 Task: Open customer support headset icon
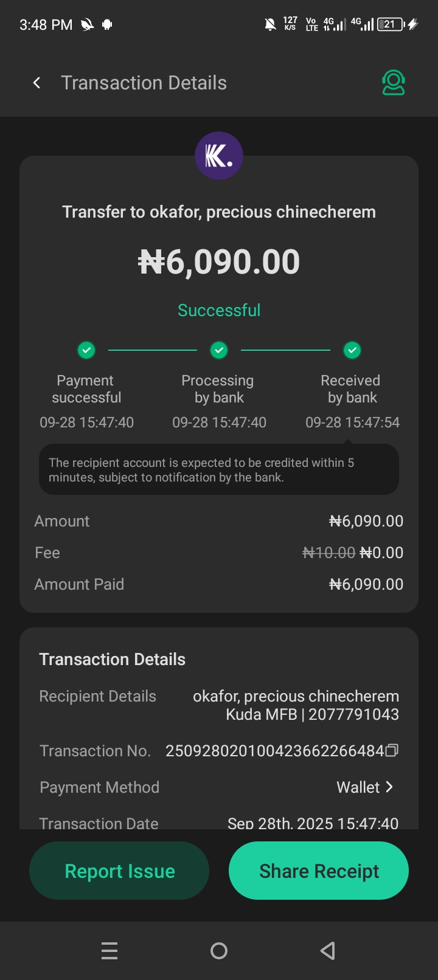[x=394, y=83]
